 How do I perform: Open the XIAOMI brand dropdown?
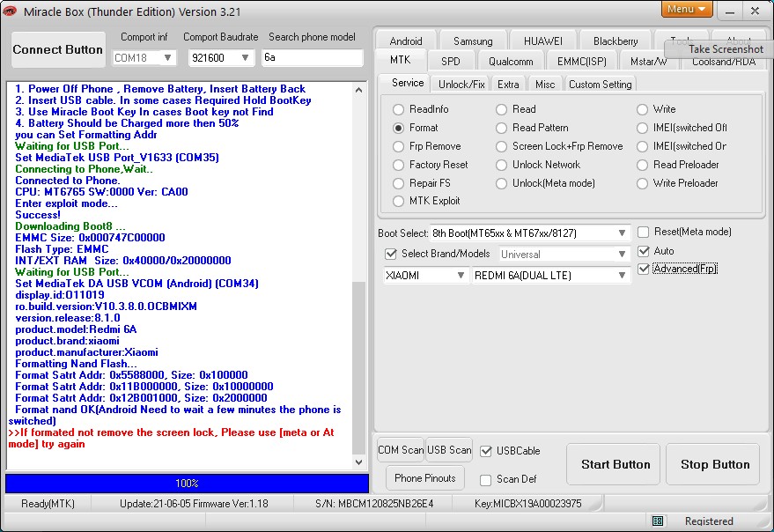(425, 276)
